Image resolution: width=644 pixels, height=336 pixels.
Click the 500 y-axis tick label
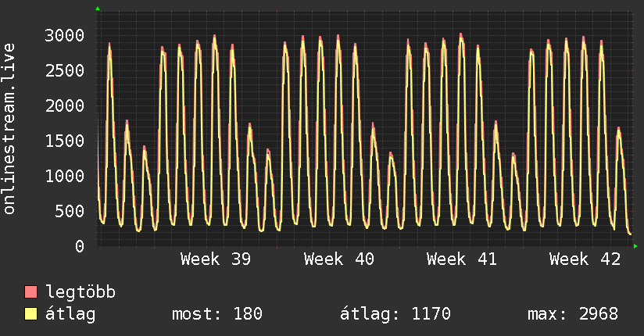70,211
